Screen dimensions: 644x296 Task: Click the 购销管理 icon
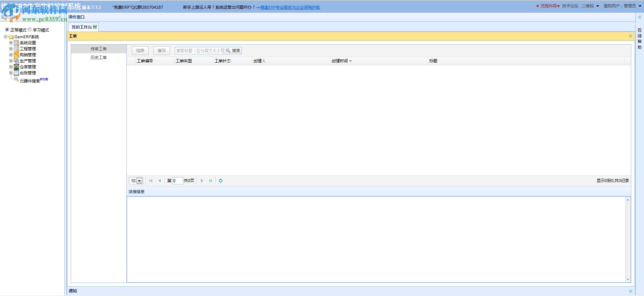(x=16, y=55)
